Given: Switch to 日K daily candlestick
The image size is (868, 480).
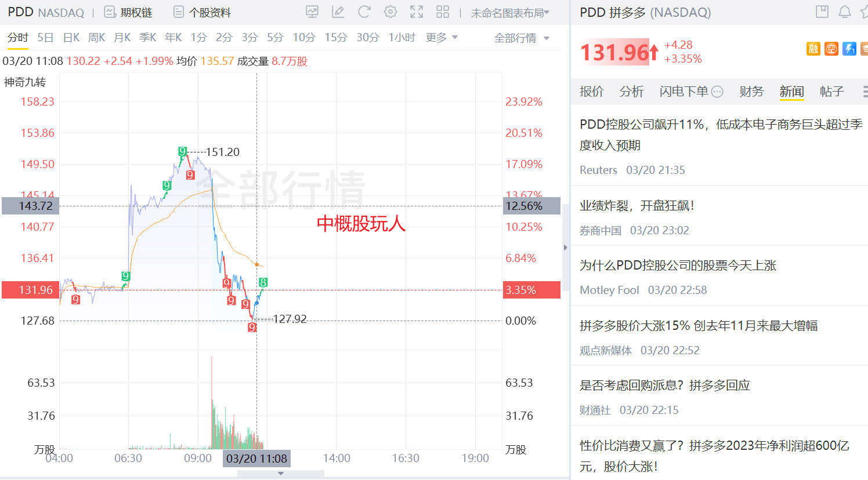Looking at the screenshot, I should [71, 38].
